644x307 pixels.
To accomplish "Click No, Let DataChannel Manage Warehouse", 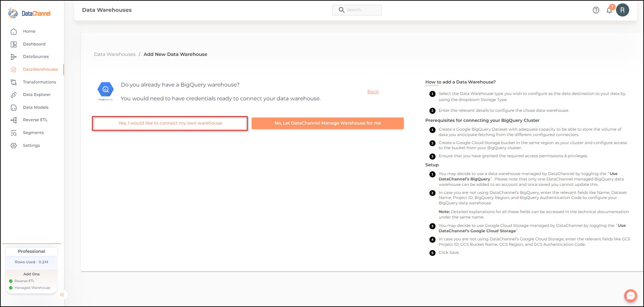I will click(328, 123).
